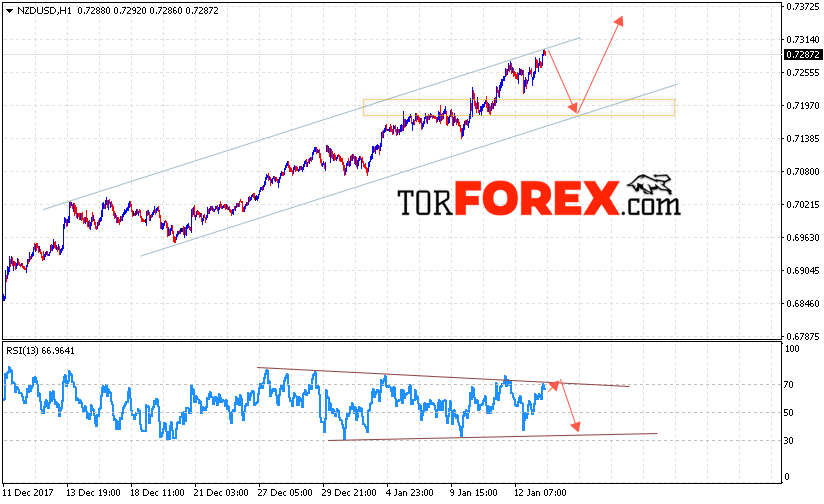Select the 29 Dec 21:00 time label
Screen dimensions: 824x504
tap(349, 493)
